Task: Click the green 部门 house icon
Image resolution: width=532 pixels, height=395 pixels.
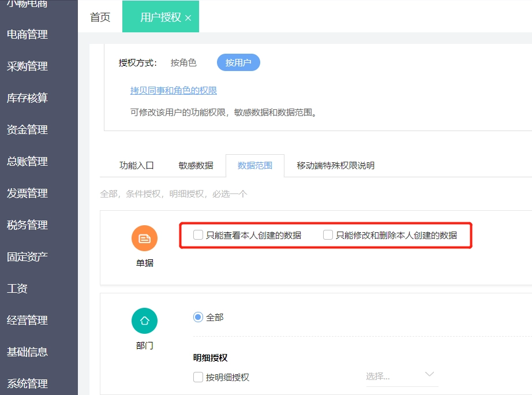Action: [144, 321]
